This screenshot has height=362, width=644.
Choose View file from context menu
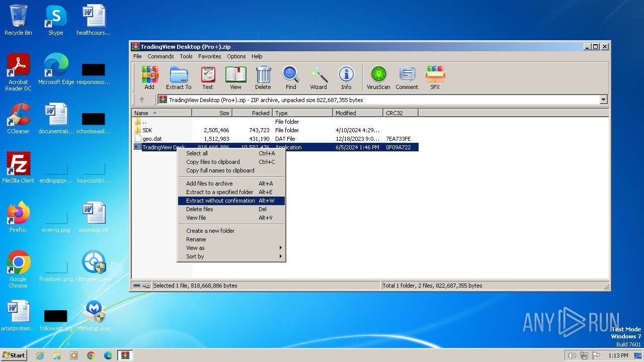(231, 218)
